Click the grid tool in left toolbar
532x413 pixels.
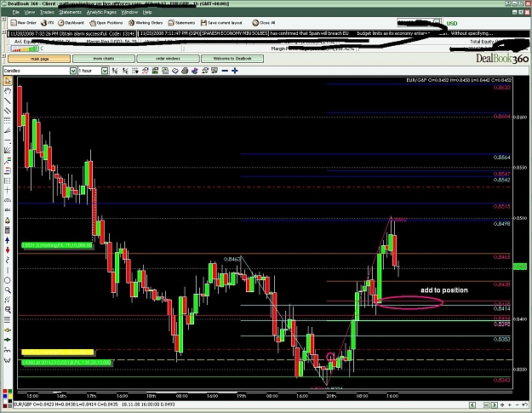[x=8, y=181]
